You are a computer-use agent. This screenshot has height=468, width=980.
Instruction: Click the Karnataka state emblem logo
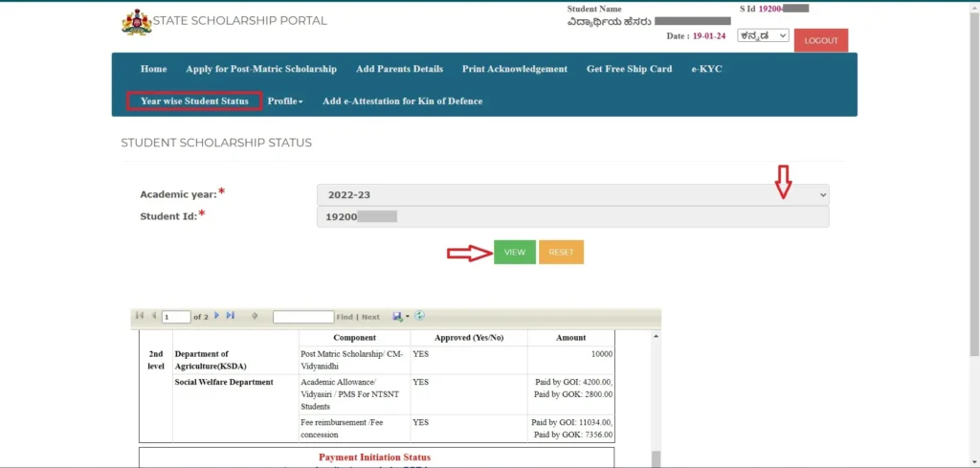pos(136,22)
